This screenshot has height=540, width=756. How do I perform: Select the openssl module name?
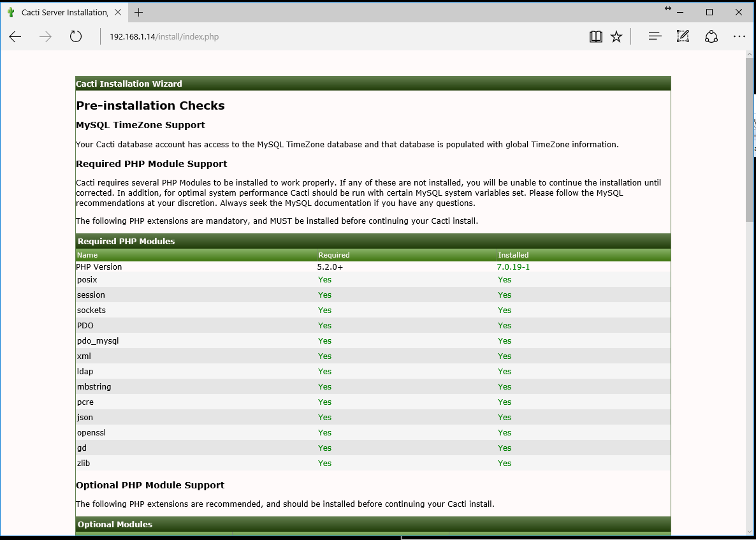pyautogui.click(x=91, y=432)
